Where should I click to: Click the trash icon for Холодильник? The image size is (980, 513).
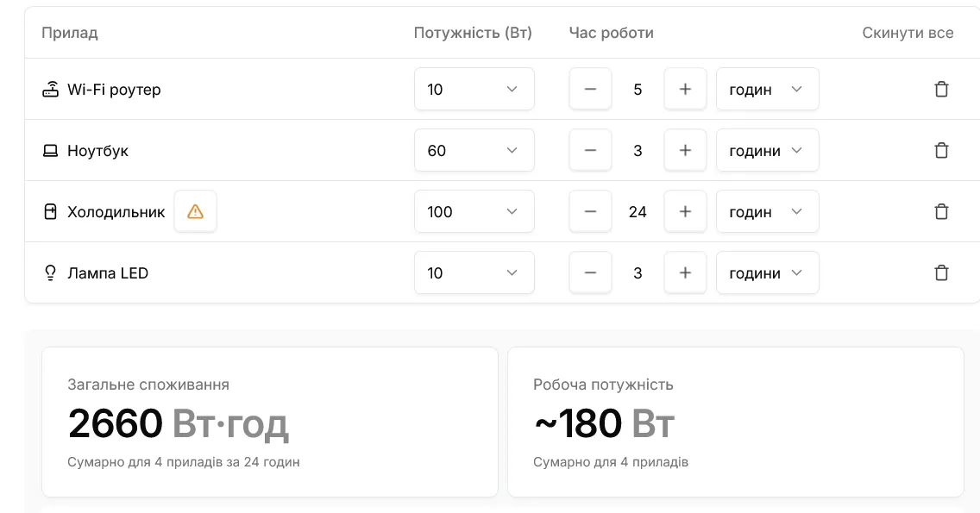click(x=941, y=211)
